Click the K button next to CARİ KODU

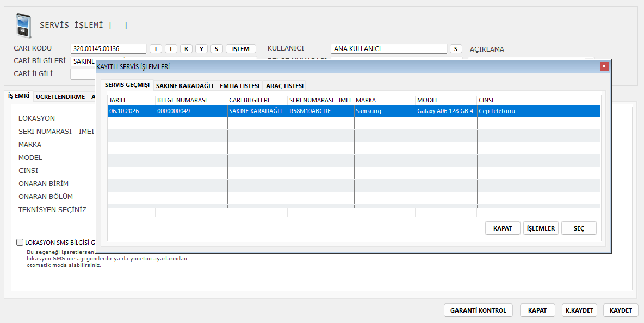(x=186, y=49)
